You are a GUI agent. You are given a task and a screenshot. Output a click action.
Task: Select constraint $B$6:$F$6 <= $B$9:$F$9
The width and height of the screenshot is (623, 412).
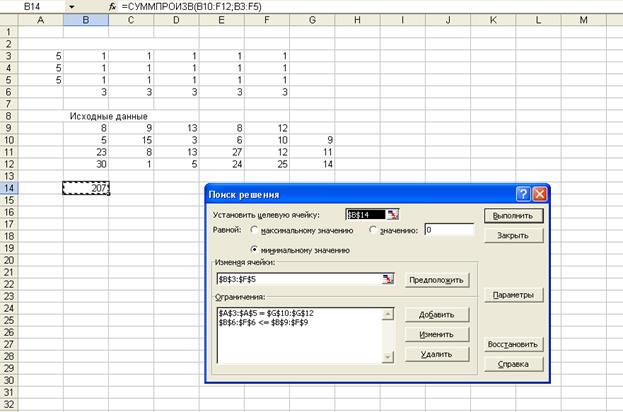[x=263, y=322]
